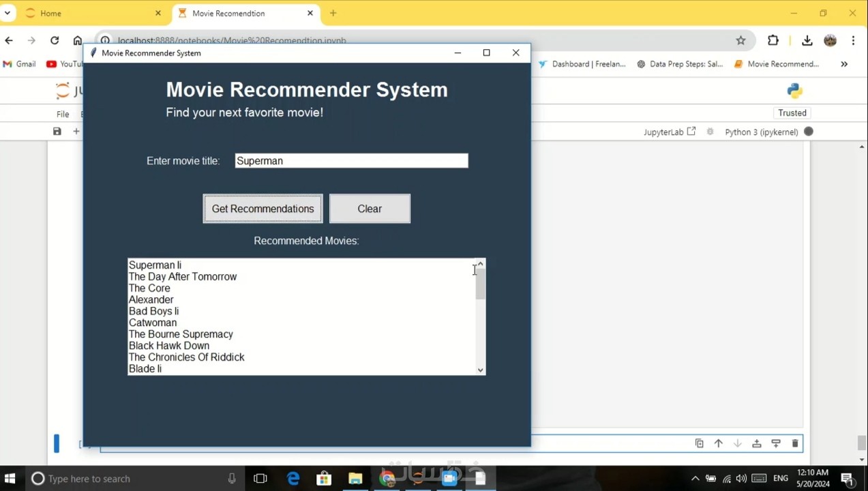
Task: Open the notifications action center
Action: coord(848,479)
